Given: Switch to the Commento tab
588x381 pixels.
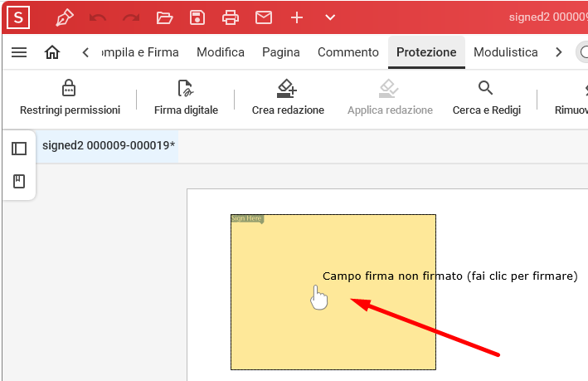Looking at the screenshot, I should click(x=348, y=52).
